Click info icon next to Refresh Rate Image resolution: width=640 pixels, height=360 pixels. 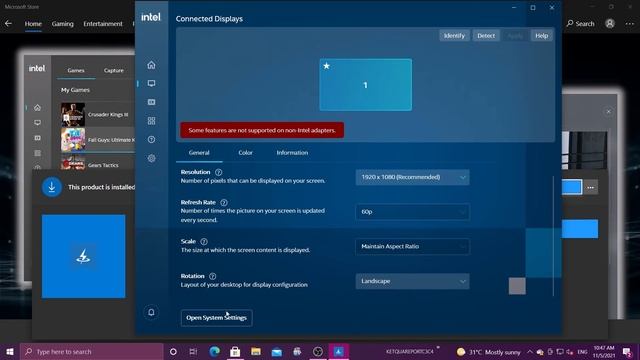pos(224,202)
